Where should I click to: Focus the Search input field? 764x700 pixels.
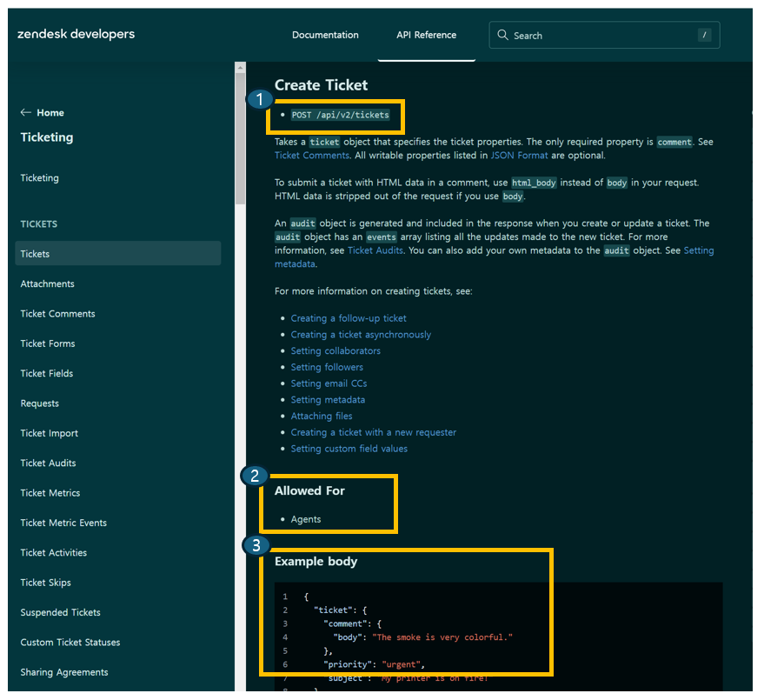tap(604, 35)
